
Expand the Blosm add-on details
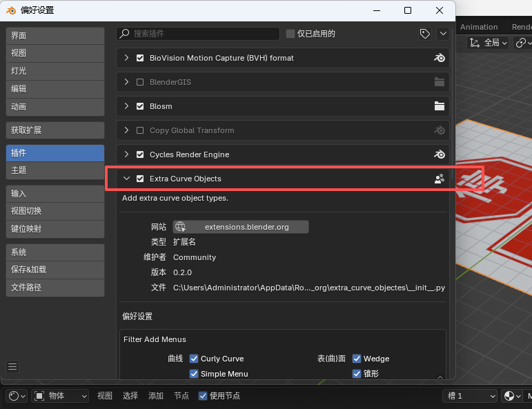click(x=126, y=106)
